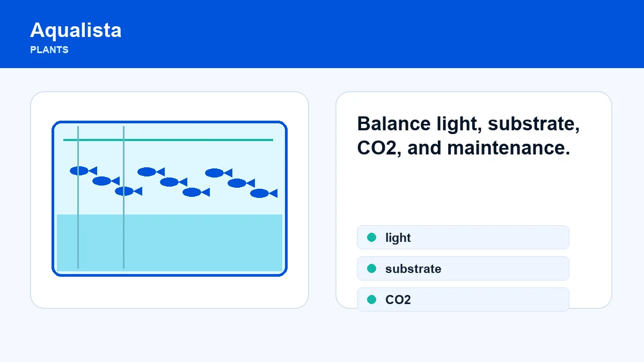Click the 'substrate' list item

463,269
